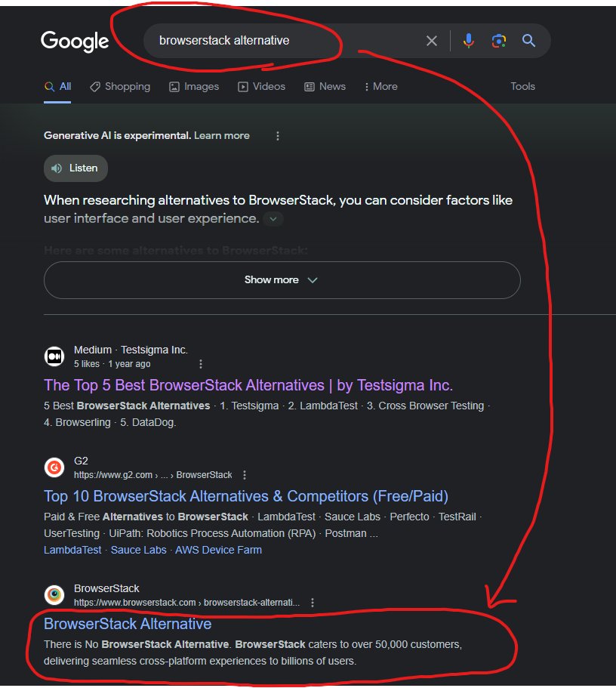Follow the AWS Device Farm sitelink
The image size is (616, 688).
218,550
